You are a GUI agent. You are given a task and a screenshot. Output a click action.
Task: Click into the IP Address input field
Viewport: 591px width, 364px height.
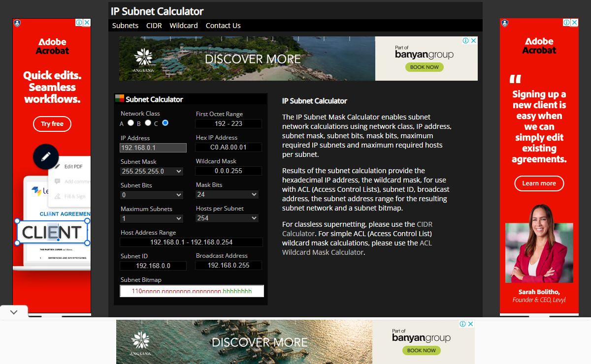point(153,148)
